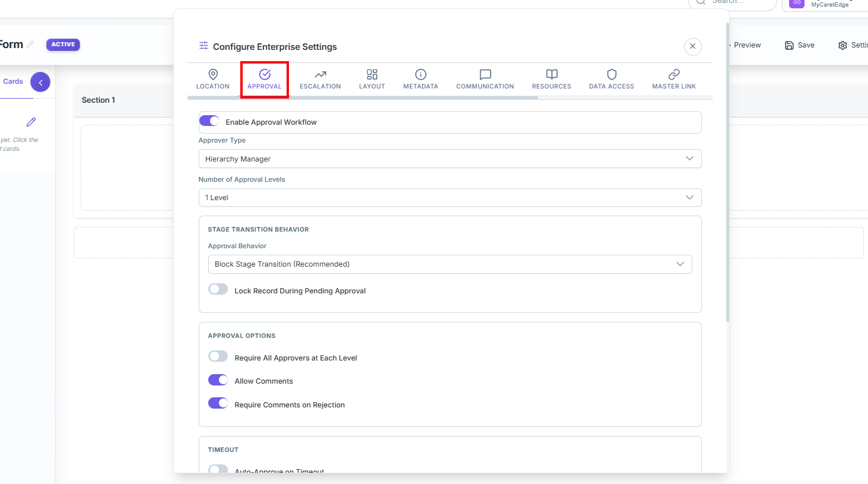Select the Cards tab in sidebar
Image resolution: width=868 pixels, height=484 pixels.
coord(13,82)
